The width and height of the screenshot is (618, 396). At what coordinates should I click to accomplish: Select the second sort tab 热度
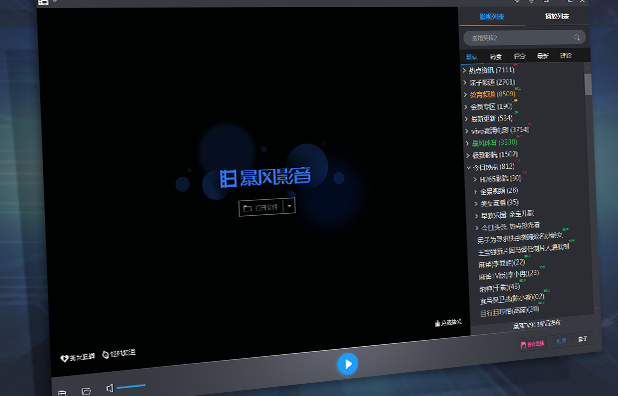[495, 57]
